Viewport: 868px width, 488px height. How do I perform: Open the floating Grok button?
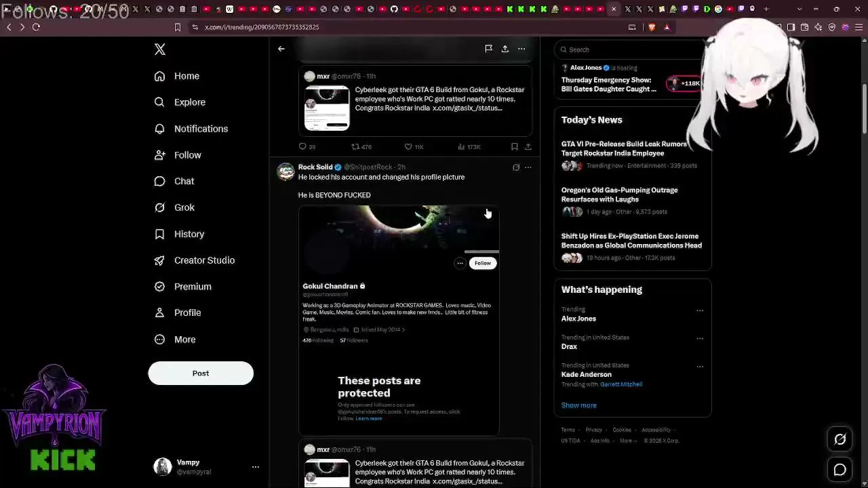point(840,440)
